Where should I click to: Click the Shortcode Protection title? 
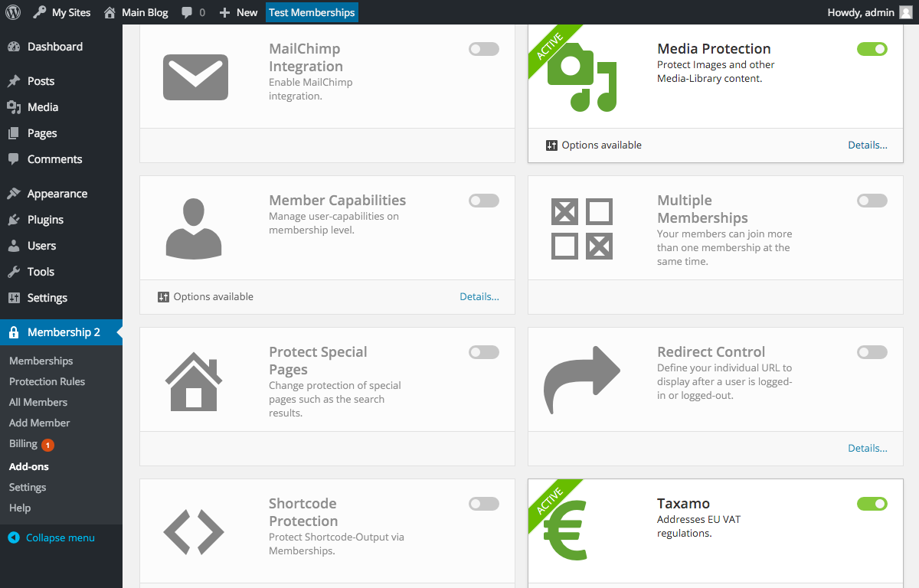coord(303,512)
